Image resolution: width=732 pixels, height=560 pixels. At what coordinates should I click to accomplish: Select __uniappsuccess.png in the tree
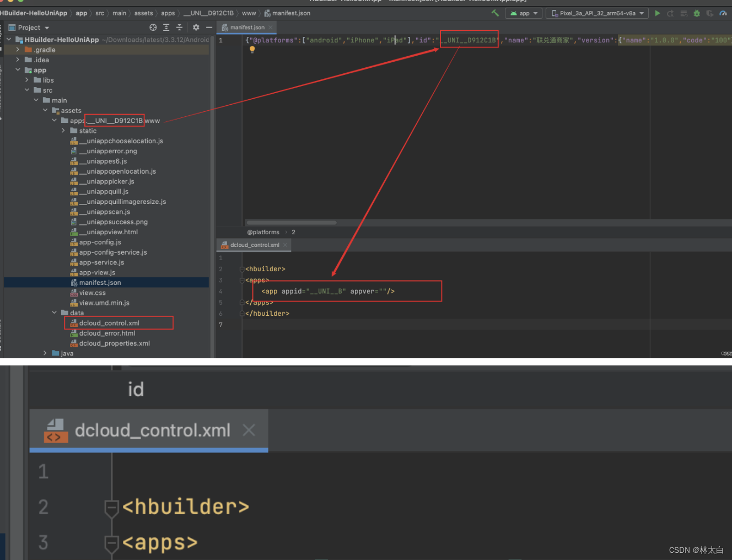point(113,222)
